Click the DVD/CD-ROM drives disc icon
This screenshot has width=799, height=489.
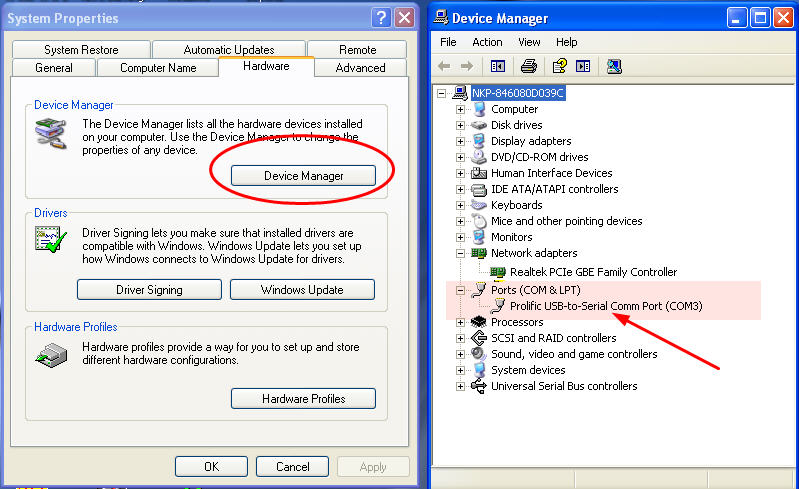pos(479,156)
